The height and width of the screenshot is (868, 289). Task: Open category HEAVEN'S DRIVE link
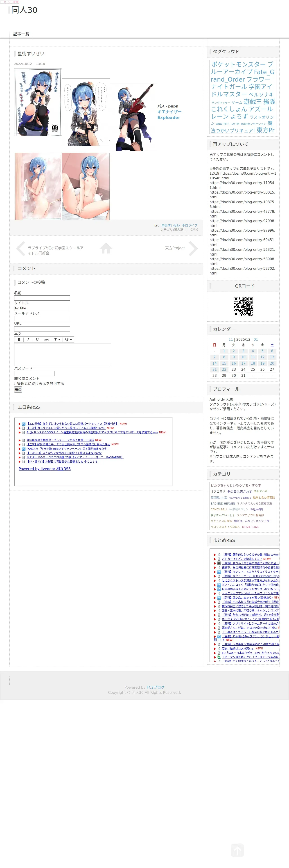coord(240,498)
